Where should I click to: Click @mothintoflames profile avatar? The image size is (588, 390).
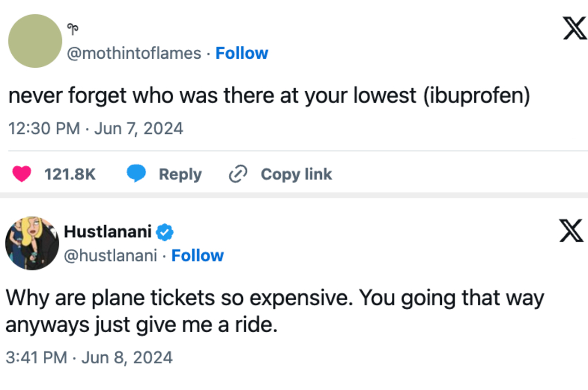point(35,41)
